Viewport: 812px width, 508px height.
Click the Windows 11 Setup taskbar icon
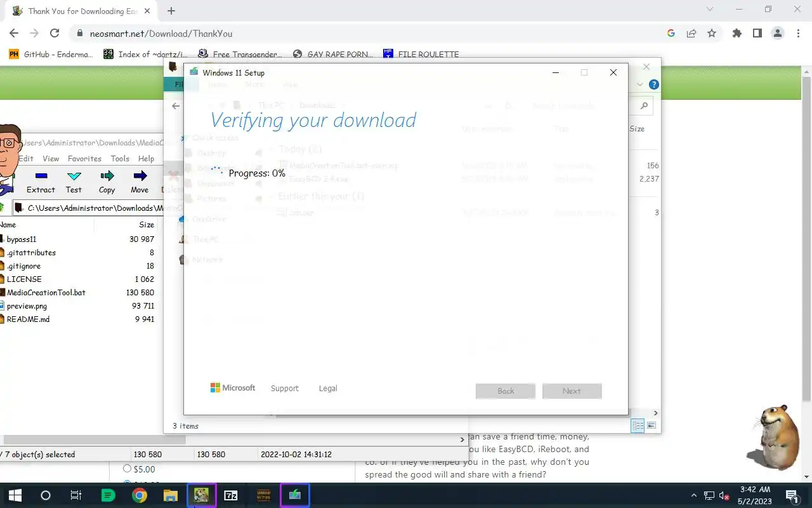point(294,495)
